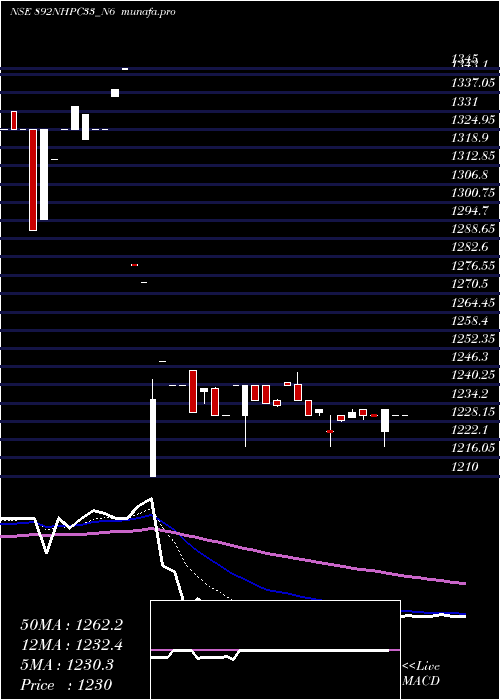Click the tall white candle reaching 1210
500x700 pixels.
tap(153, 438)
